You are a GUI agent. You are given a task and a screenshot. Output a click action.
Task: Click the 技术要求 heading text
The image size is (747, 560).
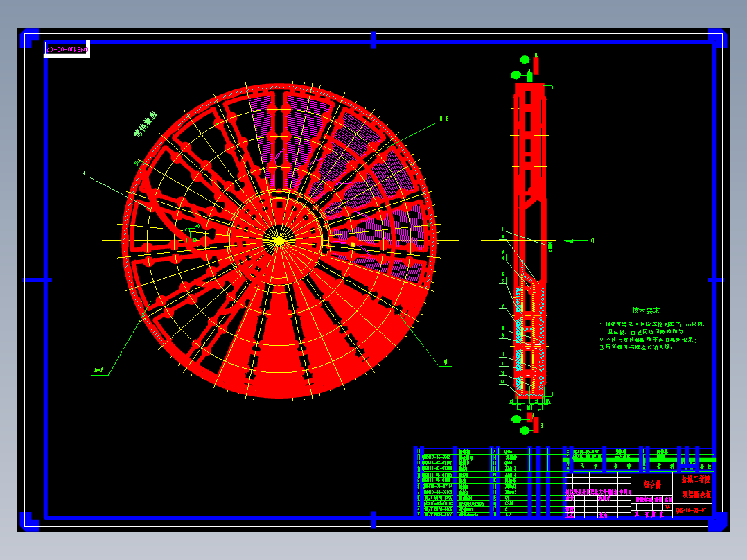pyautogui.click(x=646, y=310)
